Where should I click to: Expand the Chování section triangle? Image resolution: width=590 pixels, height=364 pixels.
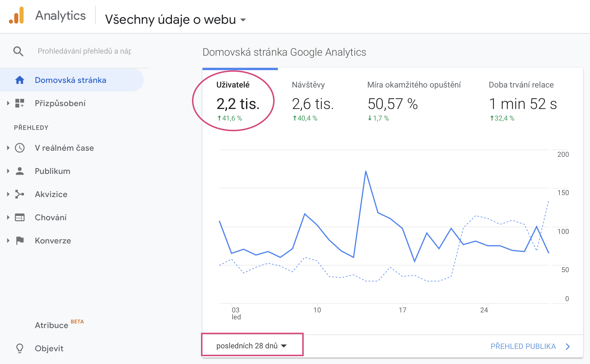[8, 217]
